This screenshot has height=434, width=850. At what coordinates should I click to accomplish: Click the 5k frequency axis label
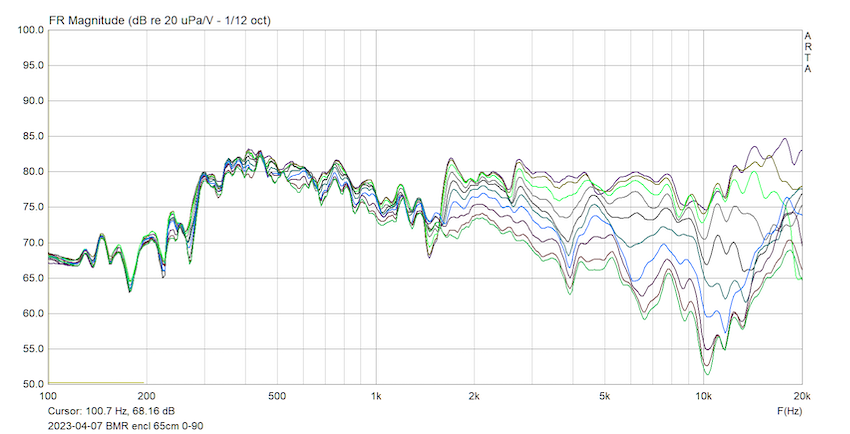604,397
